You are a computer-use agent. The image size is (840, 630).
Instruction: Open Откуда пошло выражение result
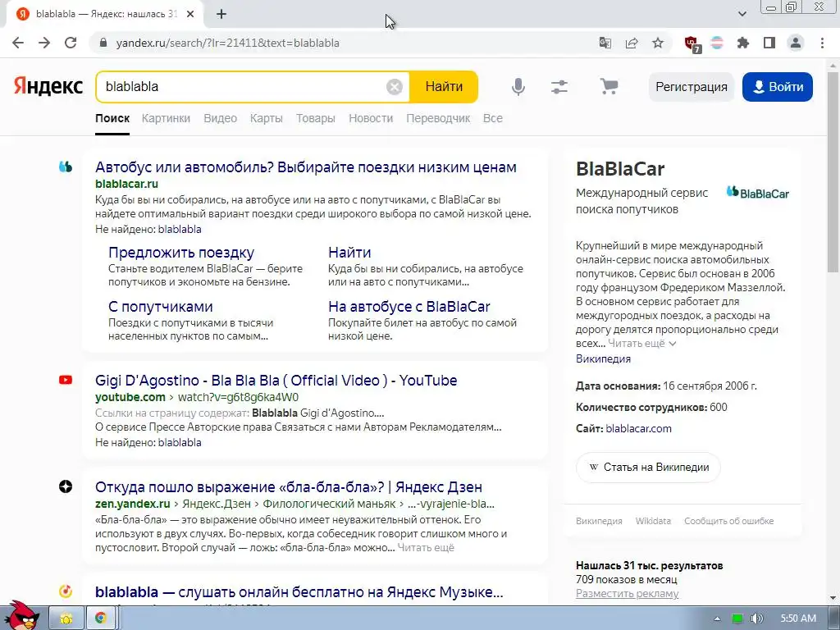pyautogui.click(x=289, y=487)
